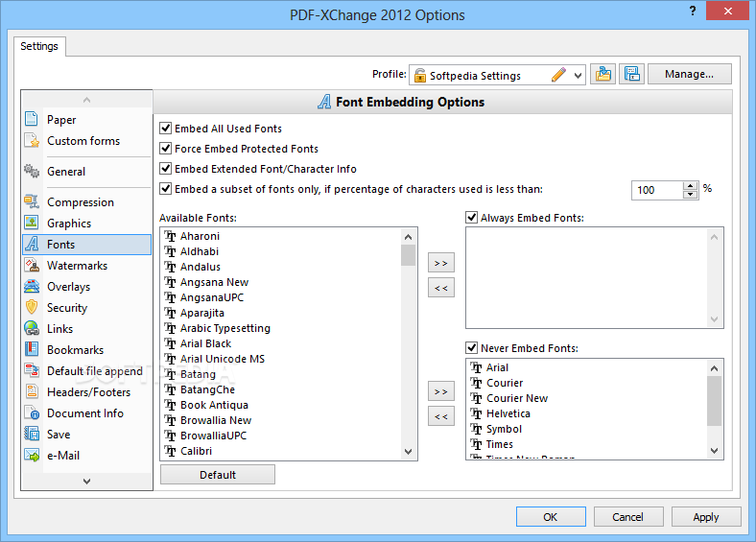Click the Fonts letter A icon
The height and width of the screenshot is (542, 756).
[32, 244]
